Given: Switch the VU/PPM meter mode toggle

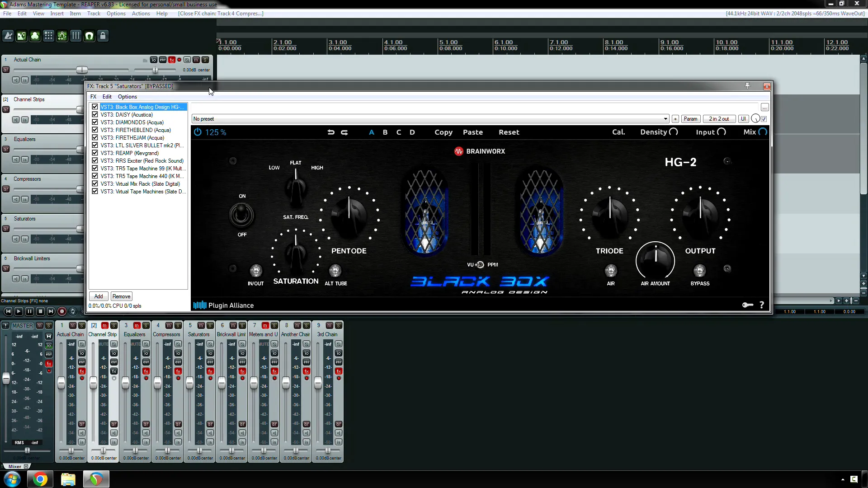Looking at the screenshot, I should pos(480,265).
